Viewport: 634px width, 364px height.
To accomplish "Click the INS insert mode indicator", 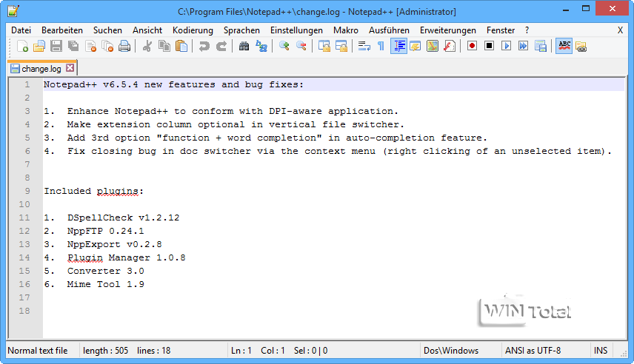I will click(x=601, y=351).
